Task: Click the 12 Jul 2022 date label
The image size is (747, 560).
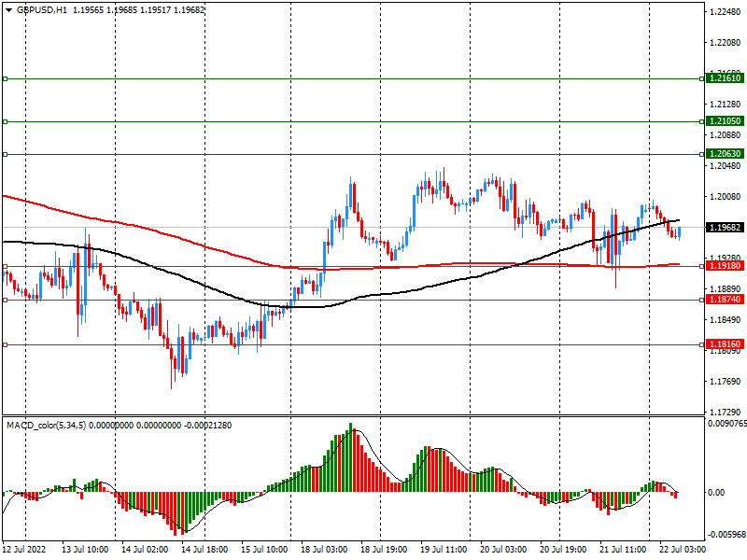Action: [x=25, y=551]
